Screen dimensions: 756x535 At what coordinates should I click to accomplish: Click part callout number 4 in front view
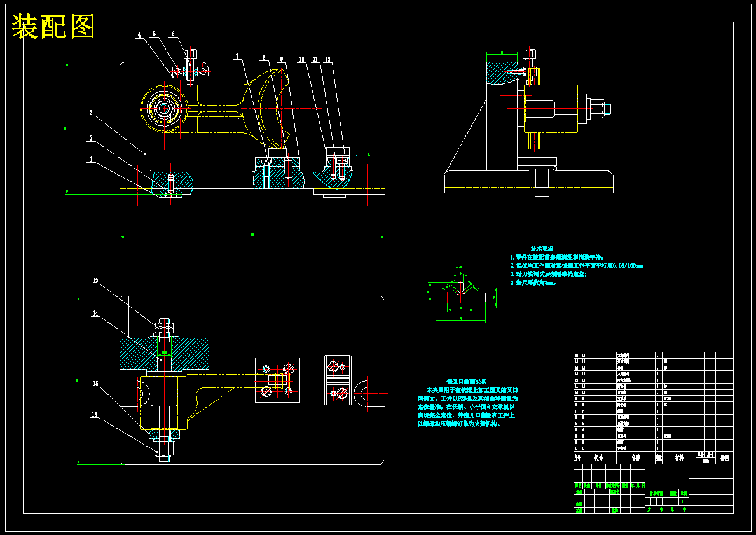pyautogui.click(x=139, y=35)
